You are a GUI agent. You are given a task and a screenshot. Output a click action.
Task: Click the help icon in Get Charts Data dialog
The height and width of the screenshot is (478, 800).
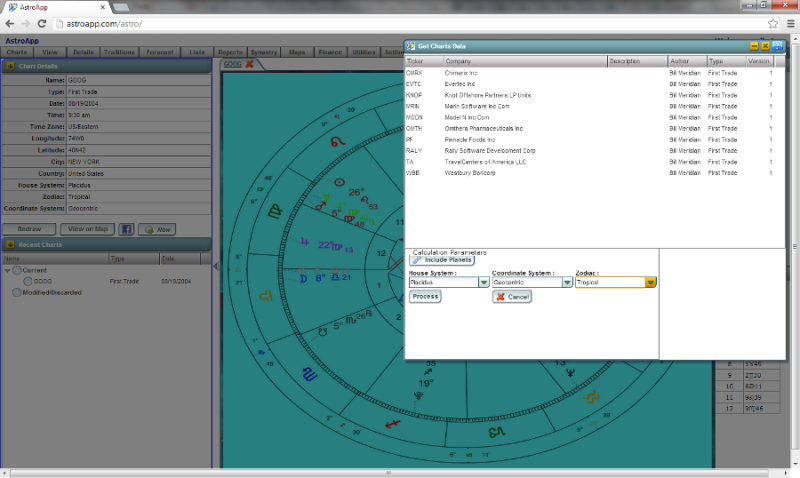click(777, 46)
